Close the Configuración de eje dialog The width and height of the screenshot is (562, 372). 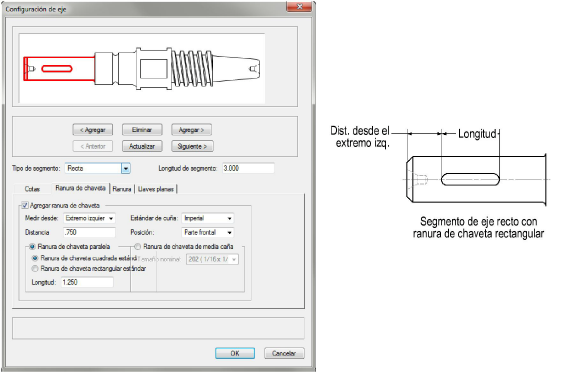pyautogui.click(x=300, y=6)
